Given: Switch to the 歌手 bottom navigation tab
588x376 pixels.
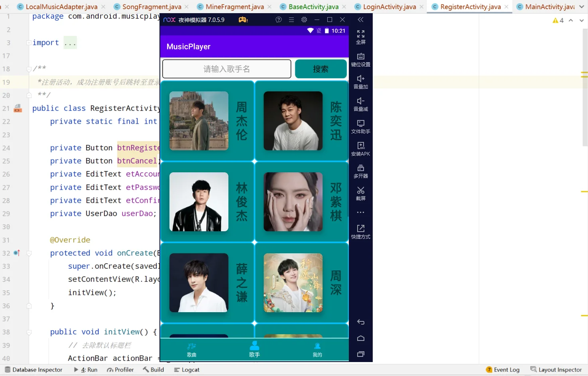Looking at the screenshot, I should pyautogui.click(x=254, y=349).
